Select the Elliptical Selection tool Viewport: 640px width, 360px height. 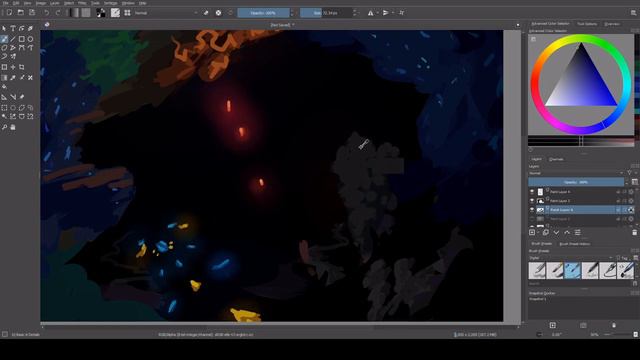(x=13, y=108)
